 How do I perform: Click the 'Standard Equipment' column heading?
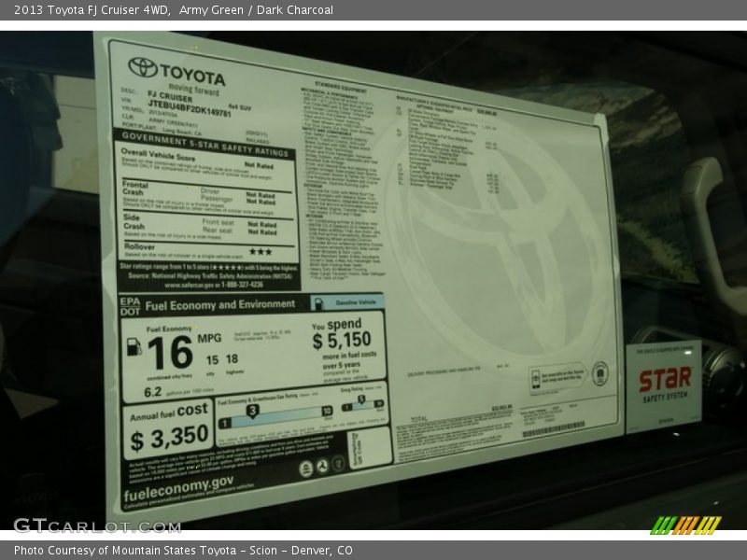341,87
